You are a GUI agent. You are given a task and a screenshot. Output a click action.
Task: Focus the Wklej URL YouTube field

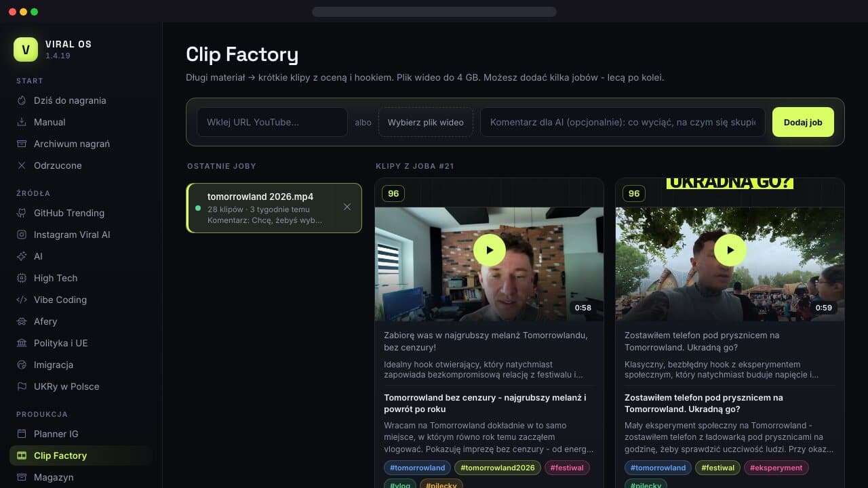tap(272, 122)
